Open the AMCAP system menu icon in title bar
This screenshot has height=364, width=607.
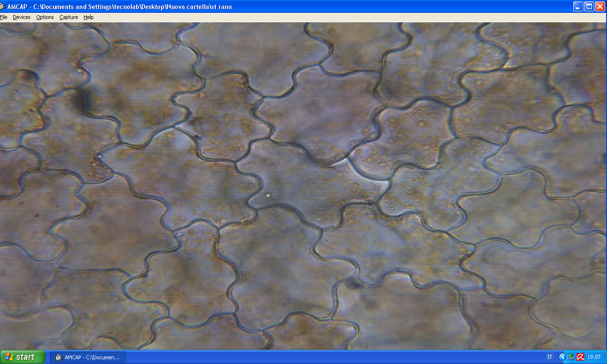(3, 7)
